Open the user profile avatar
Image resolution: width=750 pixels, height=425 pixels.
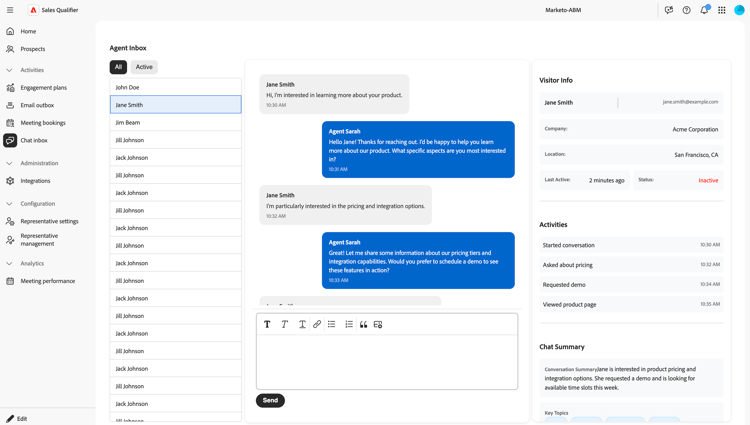coord(739,10)
